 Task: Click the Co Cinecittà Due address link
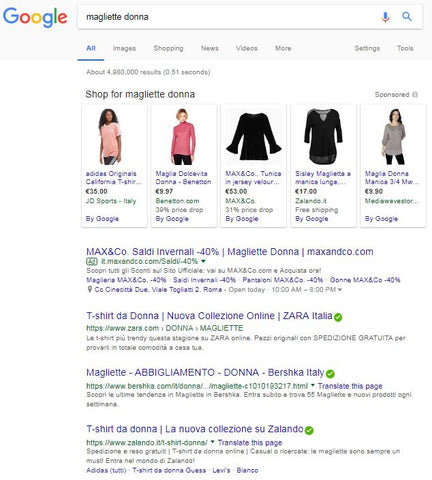pyautogui.click(x=158, y=290)
